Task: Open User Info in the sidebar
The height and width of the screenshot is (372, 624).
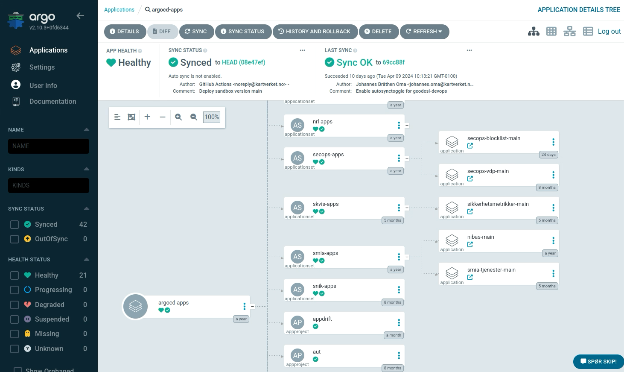Action: [43, 85]
